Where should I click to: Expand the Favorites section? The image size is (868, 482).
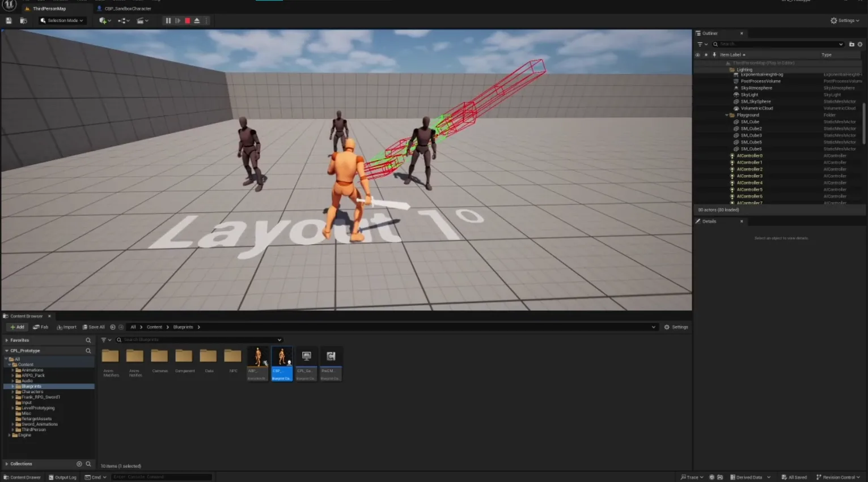click(7, 340)
